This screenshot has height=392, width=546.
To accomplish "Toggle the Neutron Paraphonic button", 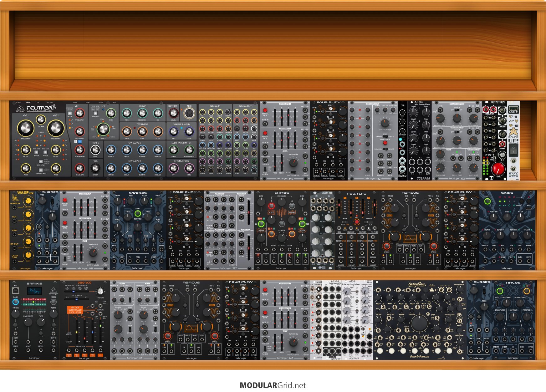I will pos(41,170).
